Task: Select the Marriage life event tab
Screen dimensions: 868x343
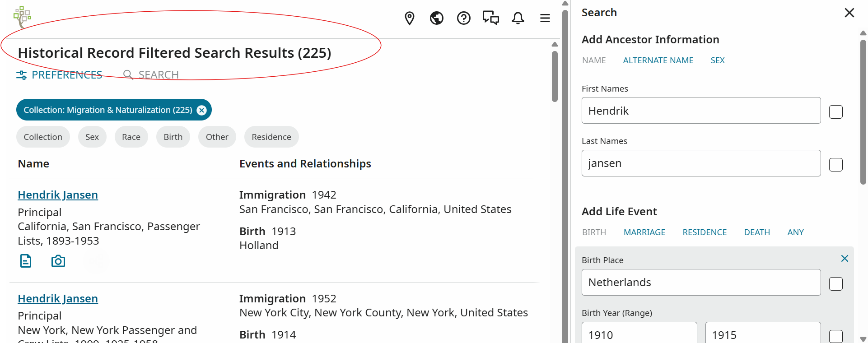Action: click(x=644, y=232)
